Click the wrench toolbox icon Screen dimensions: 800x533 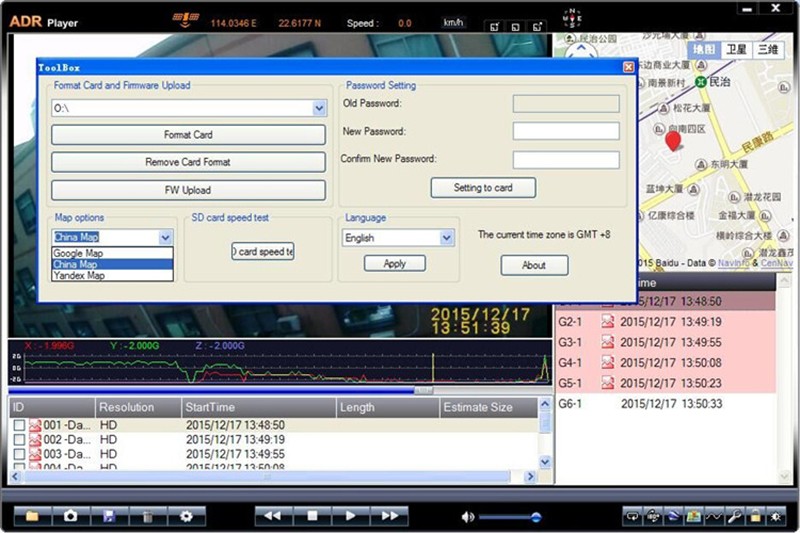pyautogui.click(x=735, y=516)
